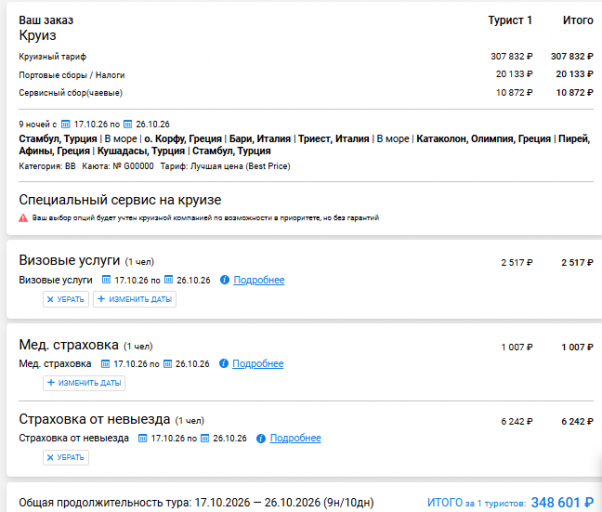Remove visa services with УБРАТЬ button

pos(66,299)
